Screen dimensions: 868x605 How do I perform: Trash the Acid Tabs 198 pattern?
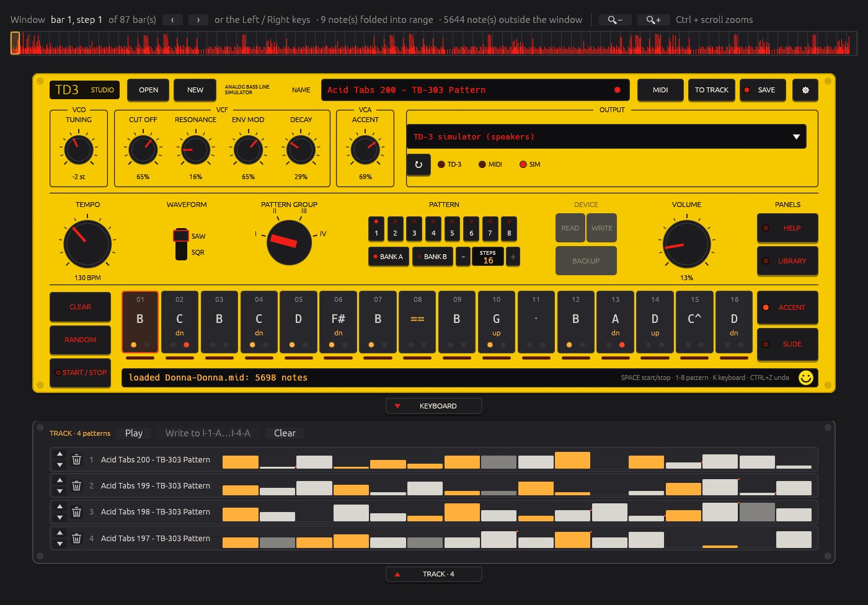[x=77, y=512]
